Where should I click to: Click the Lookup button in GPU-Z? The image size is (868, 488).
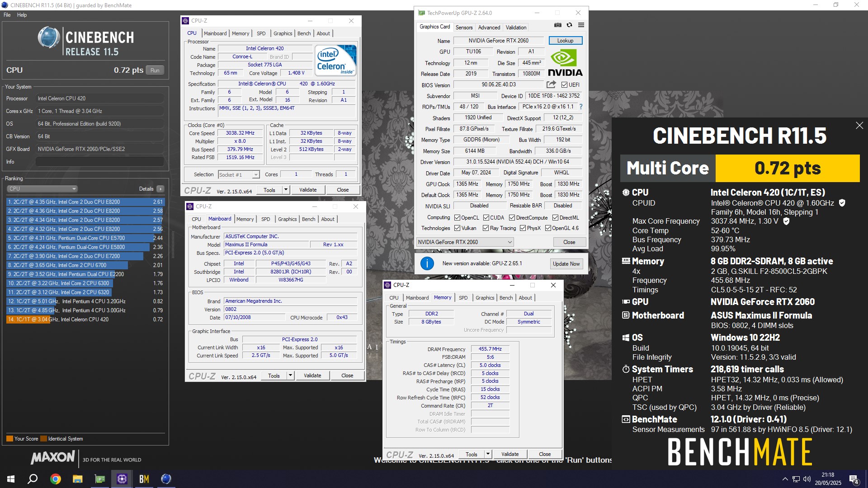click(566, 41)
